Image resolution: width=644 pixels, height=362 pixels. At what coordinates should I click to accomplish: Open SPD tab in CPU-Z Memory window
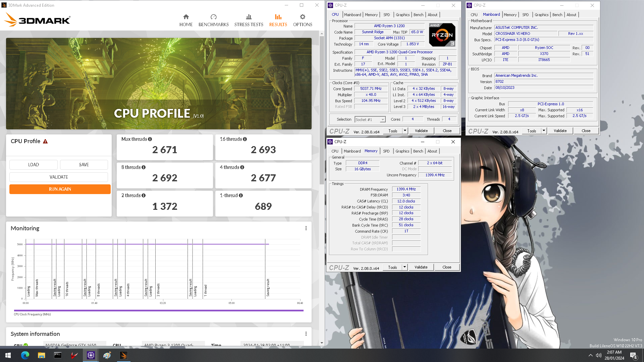coord(386,151)
